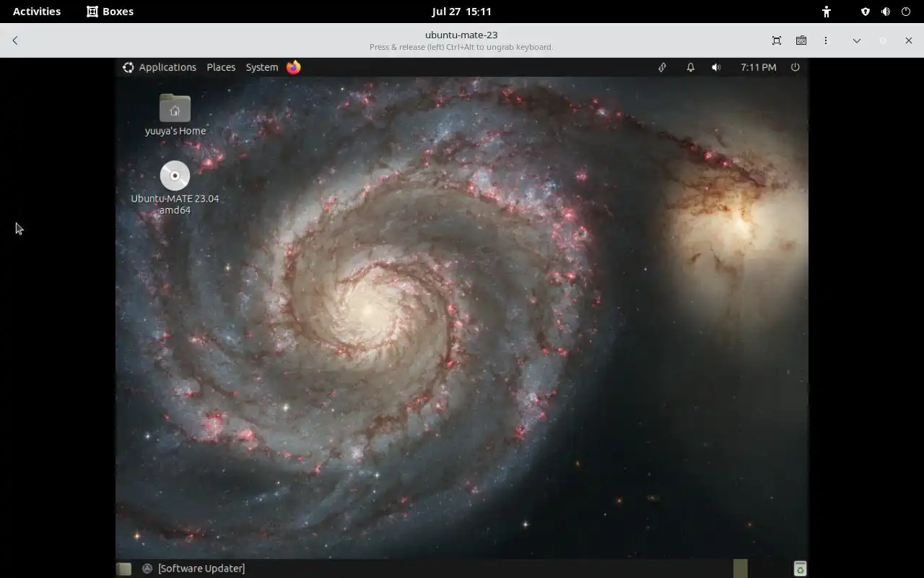Open the MATE network connection indicator
Screen dimensions: 924x578
point(662,67)
